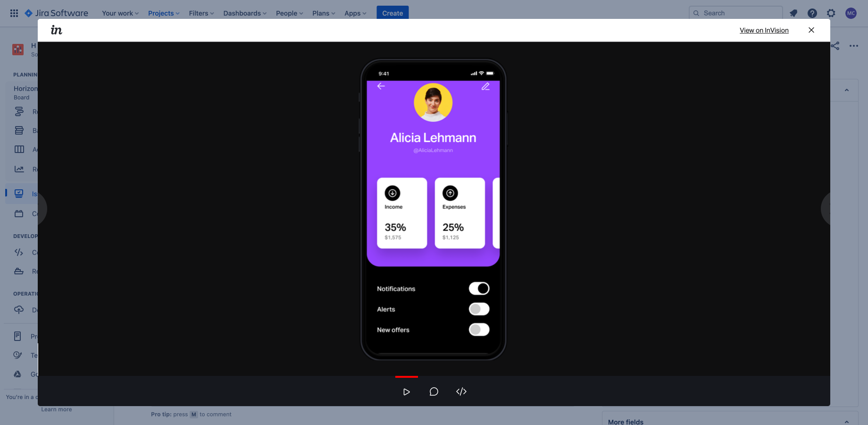This screenshot has height=425, width=868.
Task: Click the New offers label text
Action: click(x=393, y=330)
